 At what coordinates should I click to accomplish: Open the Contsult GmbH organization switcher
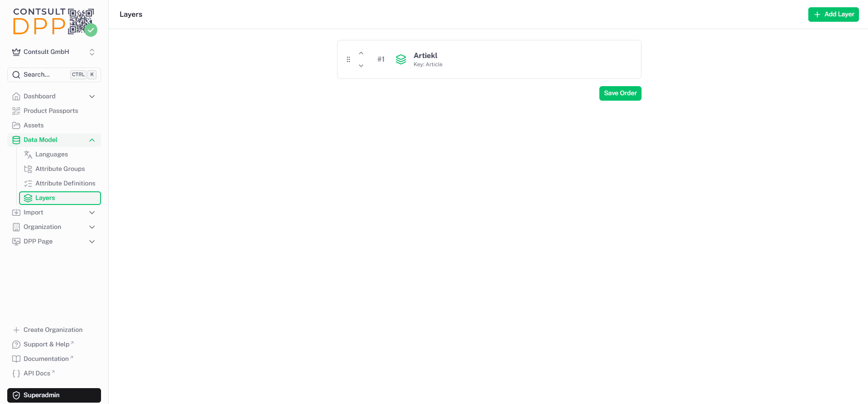point(54,52)
